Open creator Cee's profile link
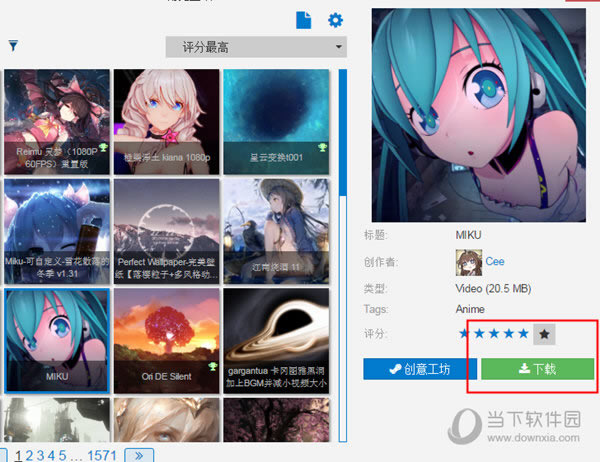 point(495,261)
